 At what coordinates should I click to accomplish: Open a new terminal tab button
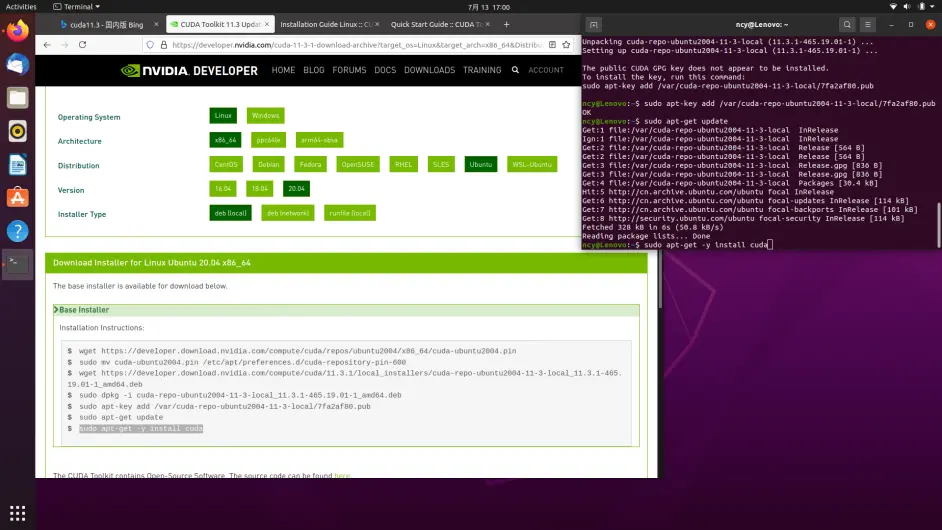(594, 25)
